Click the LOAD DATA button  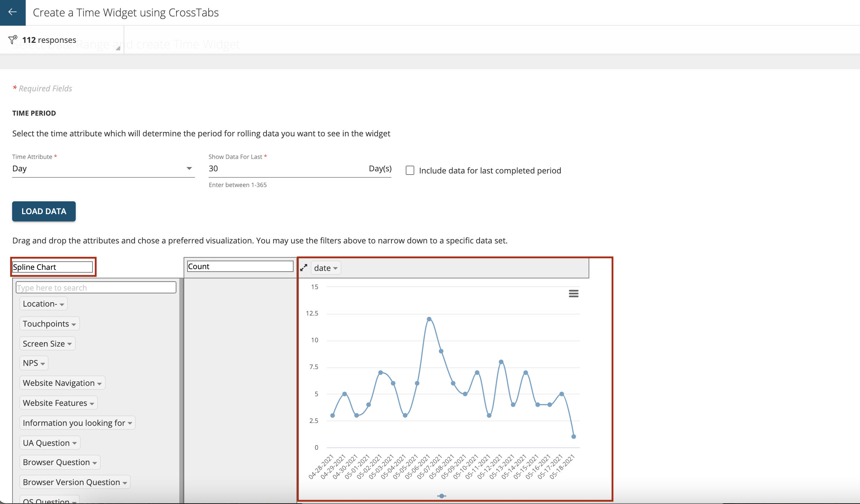pyautogui.click(x=44, y=211)
